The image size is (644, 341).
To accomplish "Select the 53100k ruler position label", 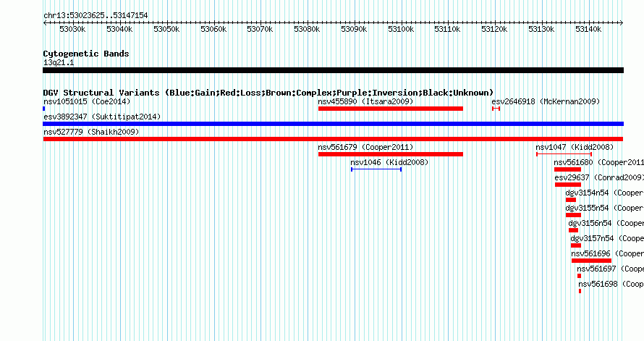I will (401, 29).
